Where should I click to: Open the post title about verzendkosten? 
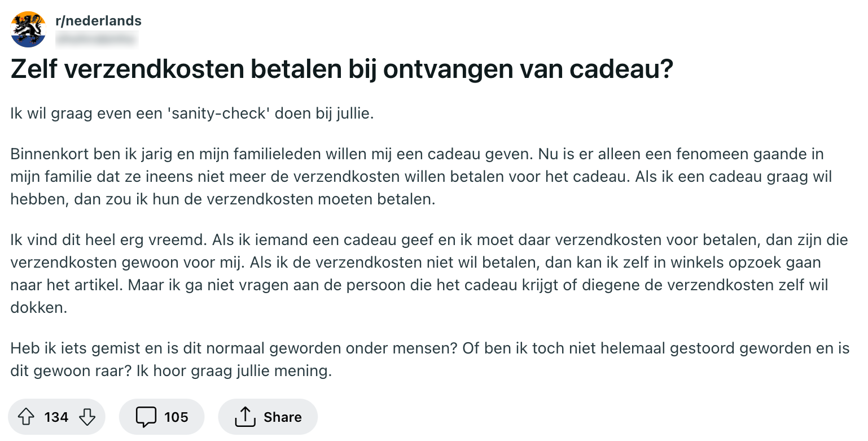[341, 69]
